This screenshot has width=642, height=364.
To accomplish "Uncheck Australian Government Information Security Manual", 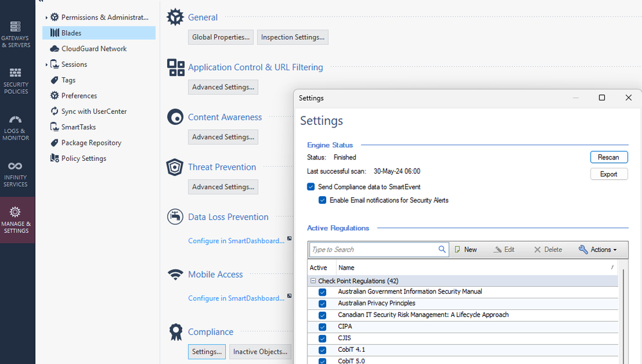I will (322, 292).
